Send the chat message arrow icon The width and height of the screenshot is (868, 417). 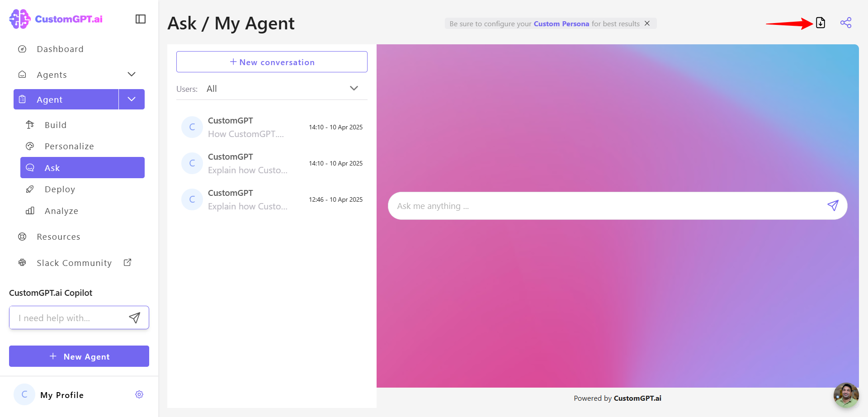[x=833, y=206]
